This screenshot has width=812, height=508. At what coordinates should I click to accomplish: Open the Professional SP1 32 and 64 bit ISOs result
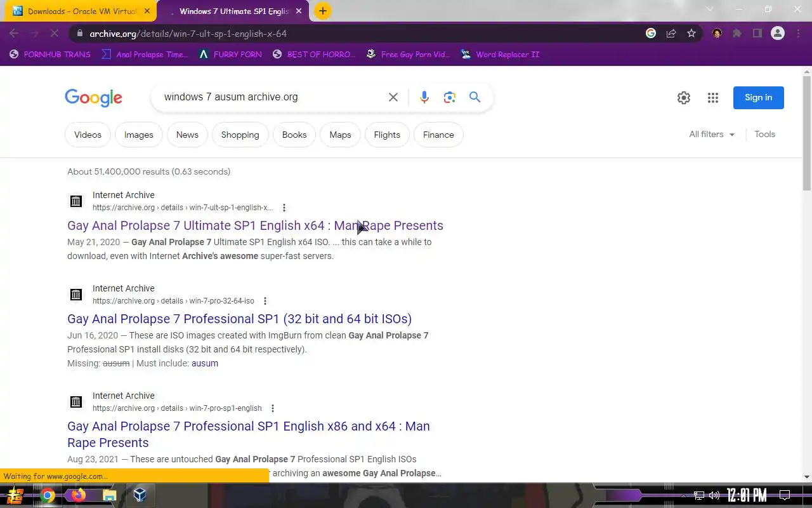(239, 319)
